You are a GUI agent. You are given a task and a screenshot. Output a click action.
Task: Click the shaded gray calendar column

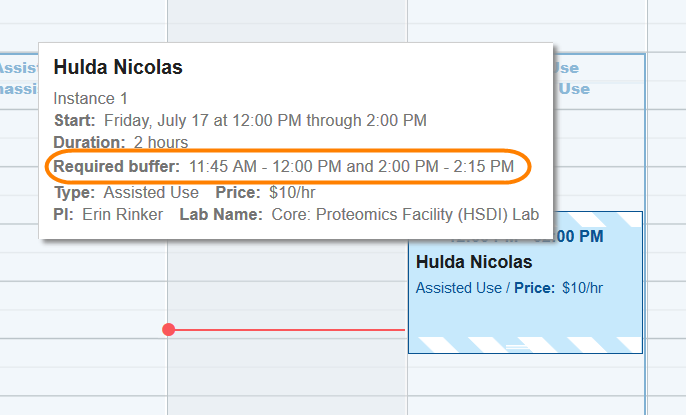287,380
